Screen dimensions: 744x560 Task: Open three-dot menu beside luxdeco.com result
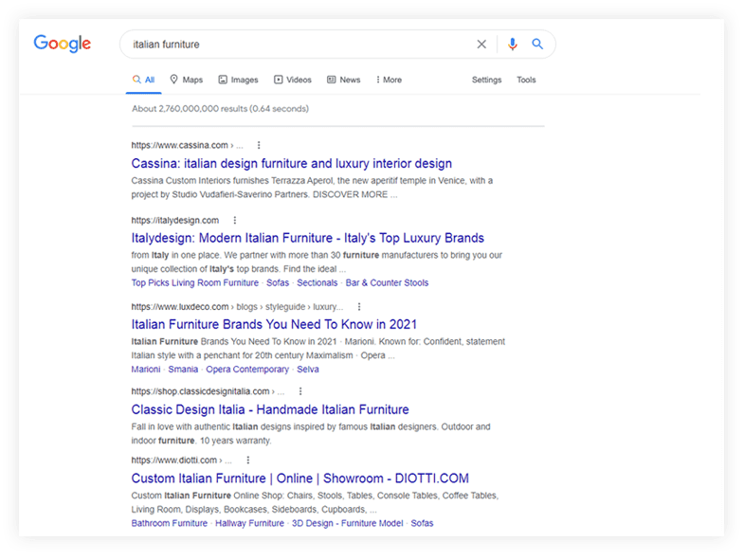tap(359, 307)
